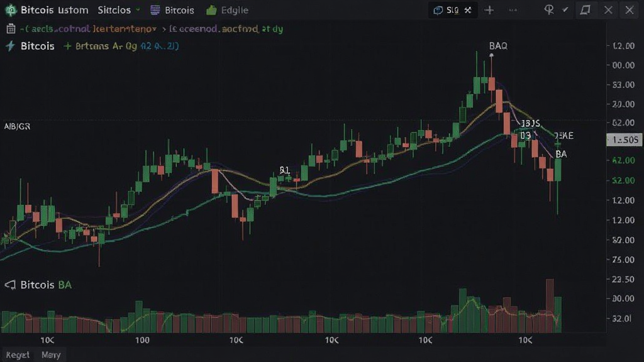Image resolution: width=644 pixels, height=362 pixels.
Task: Click the 81 annotation on the chart
Action: 285,170
